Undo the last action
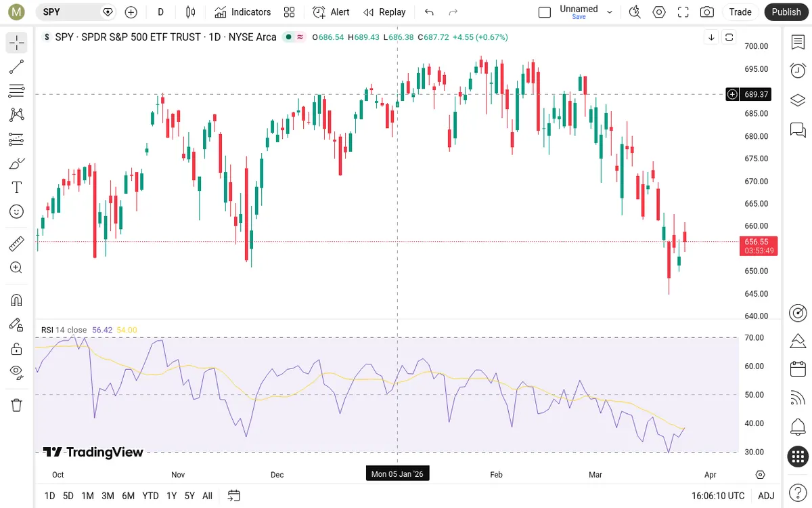 [429, 12]
